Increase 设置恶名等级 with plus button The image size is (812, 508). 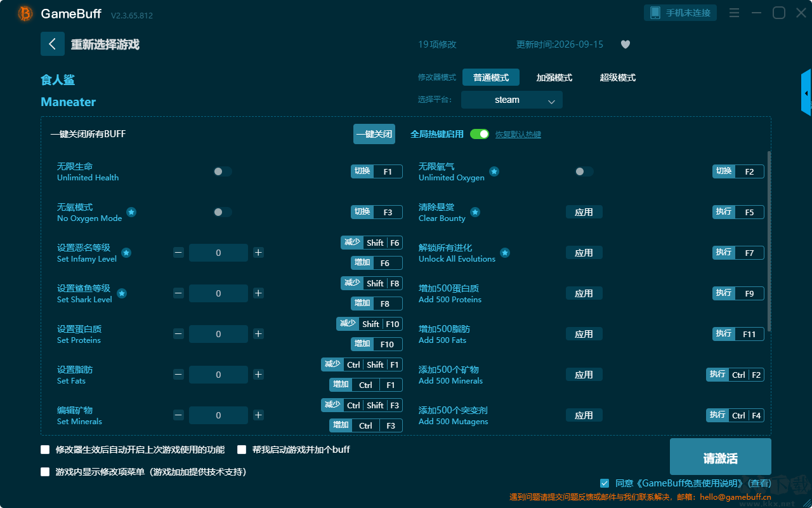pyautogui.click(x=258, y=253)
